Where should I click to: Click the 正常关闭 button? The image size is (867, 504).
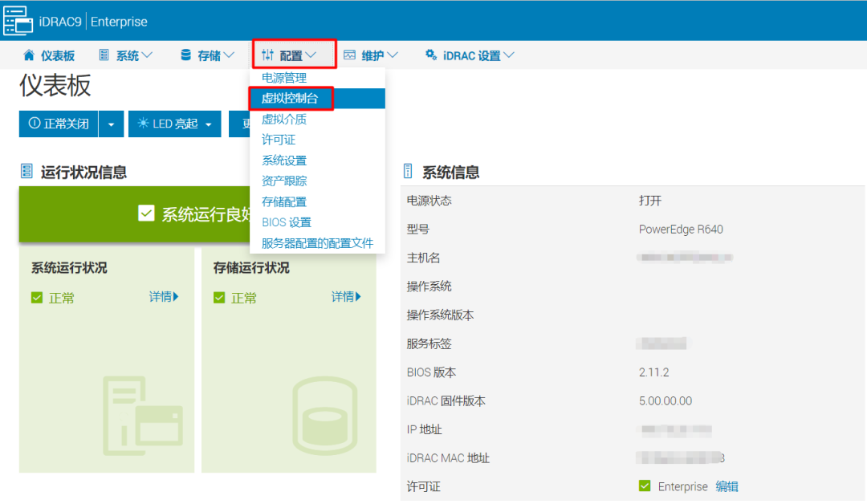coord(59,124)
